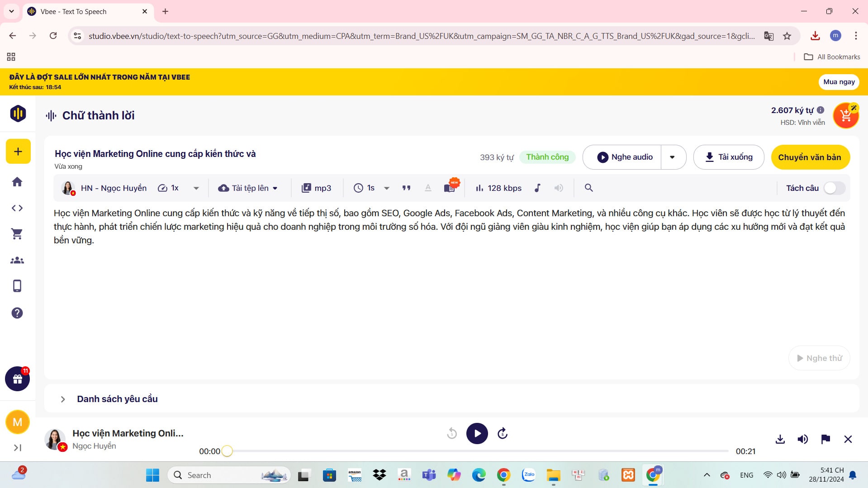Reload the page
This screenshot has width=868, height=488.
pos(53,36)
